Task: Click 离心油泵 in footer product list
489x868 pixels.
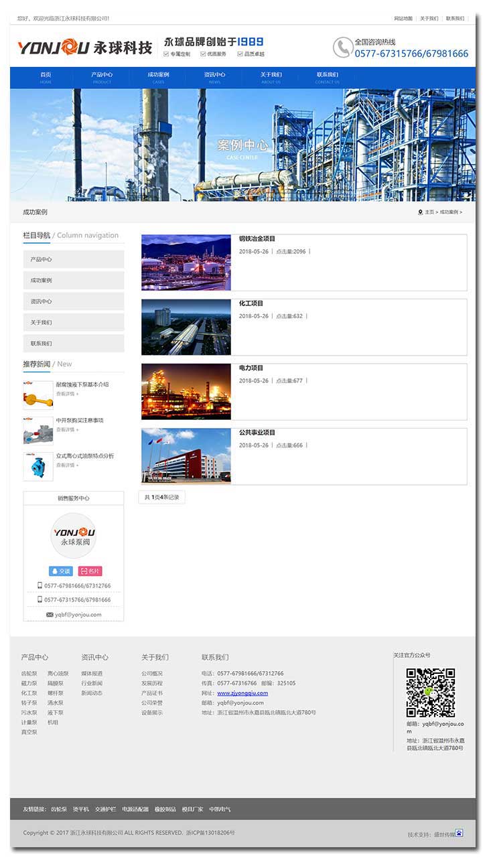Action: [x=58, y=674]
